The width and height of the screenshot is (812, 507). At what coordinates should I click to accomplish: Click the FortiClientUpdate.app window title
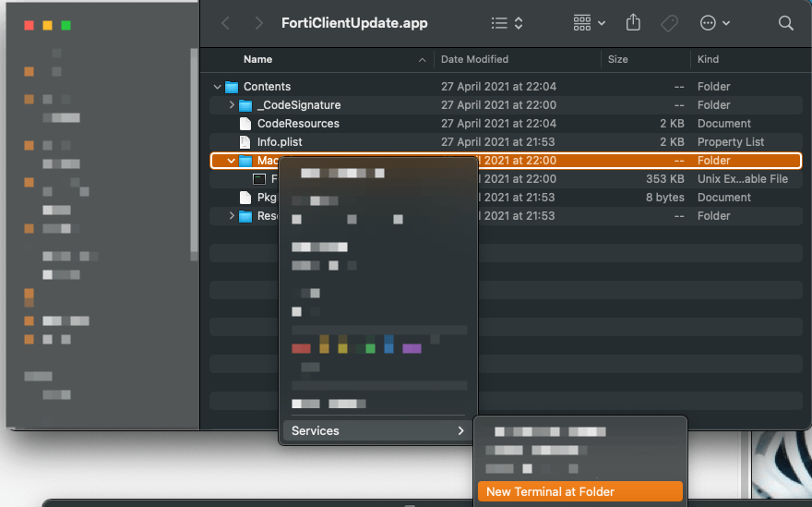354,23
